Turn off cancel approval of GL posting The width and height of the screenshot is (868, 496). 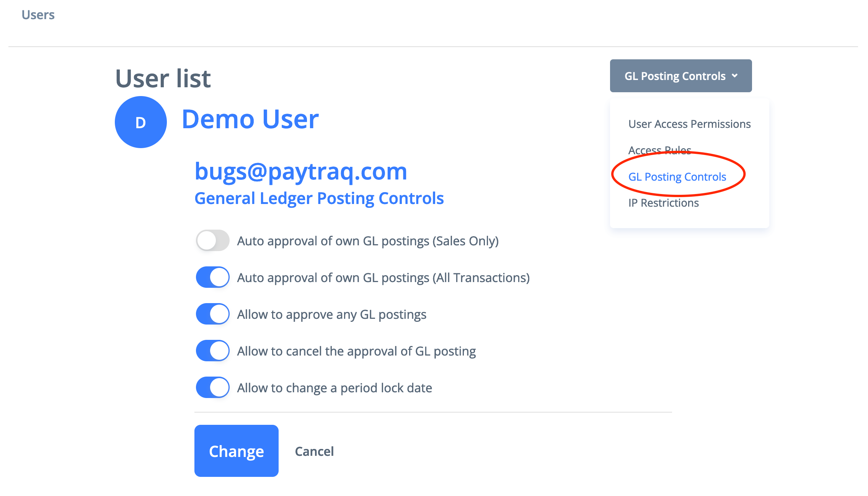click(213, 351)
